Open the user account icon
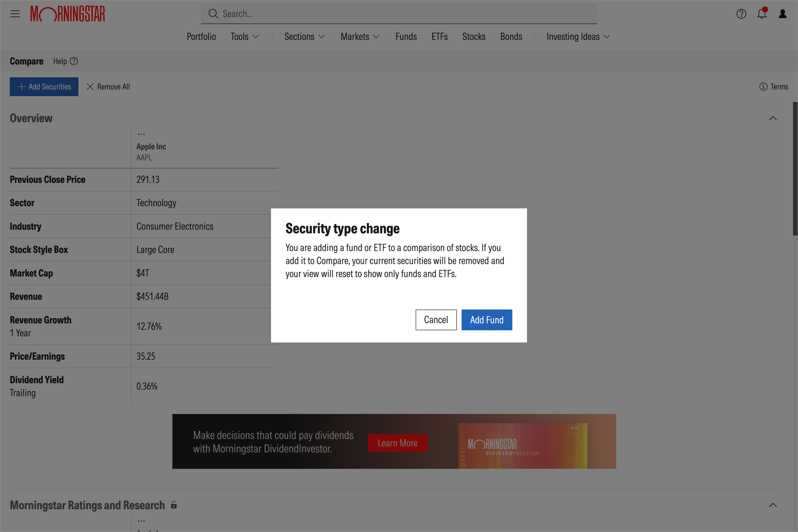 [782, 14]
